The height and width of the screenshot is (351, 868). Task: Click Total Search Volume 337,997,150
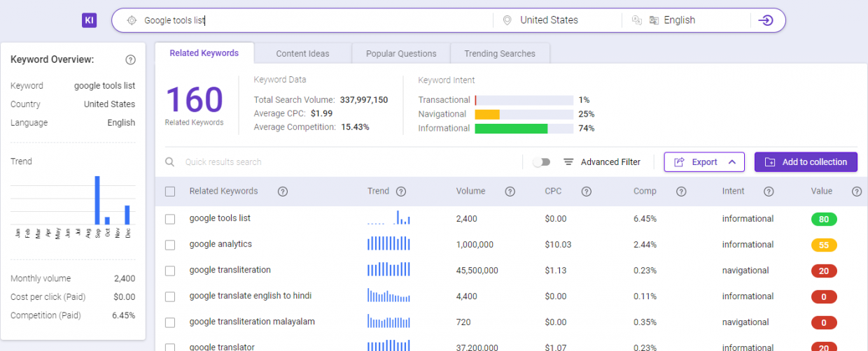364,100
